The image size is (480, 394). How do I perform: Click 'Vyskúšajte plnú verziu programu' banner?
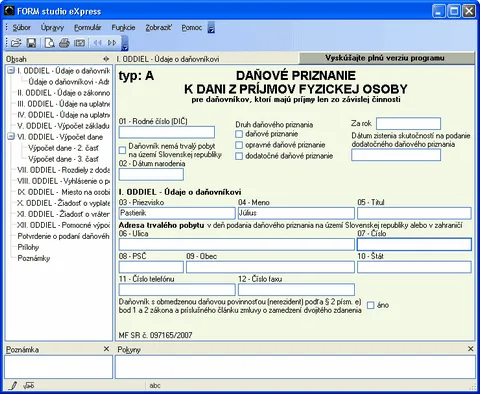pyautogui.click(x=386, y=58)
